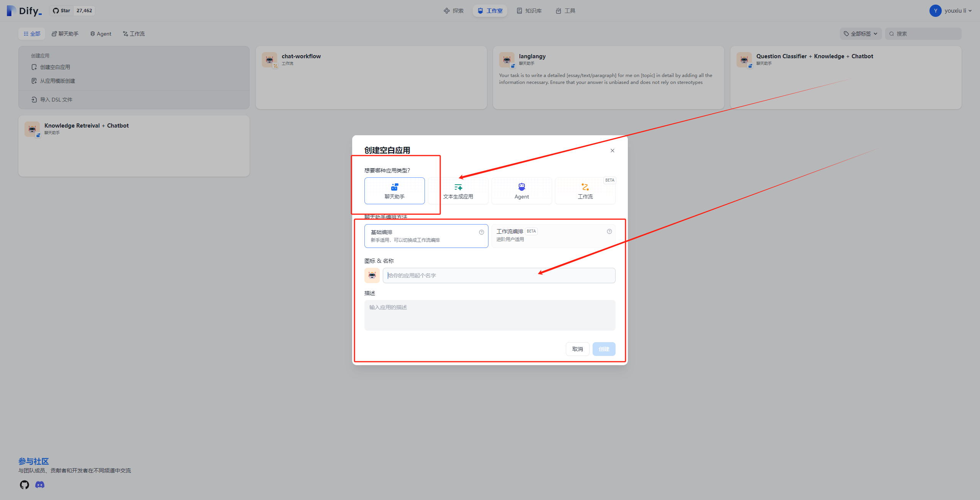Choose the 文本生成应用 app type
Screen dimensions: 980x500
tap(458, 190)
